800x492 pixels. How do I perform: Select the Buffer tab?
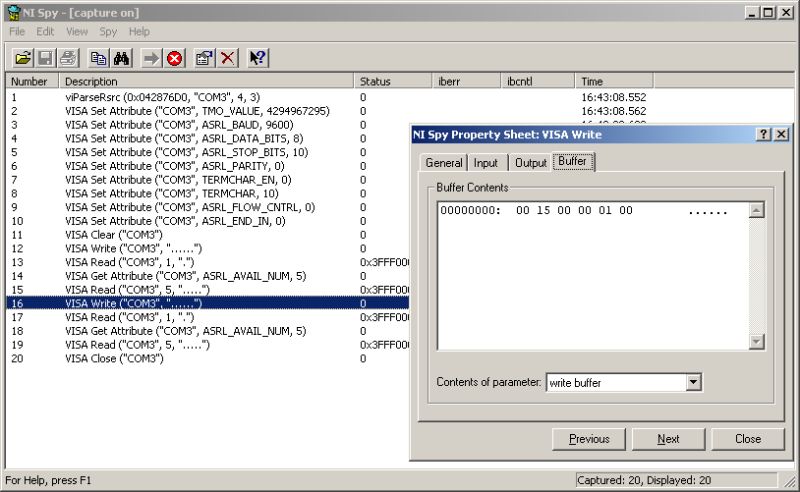[x=572, y=161]
